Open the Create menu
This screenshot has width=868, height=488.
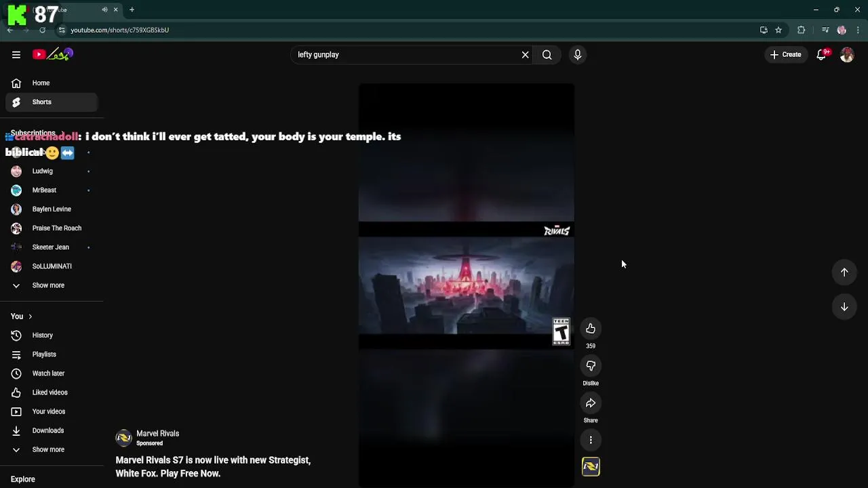click(x=785, y=55)
